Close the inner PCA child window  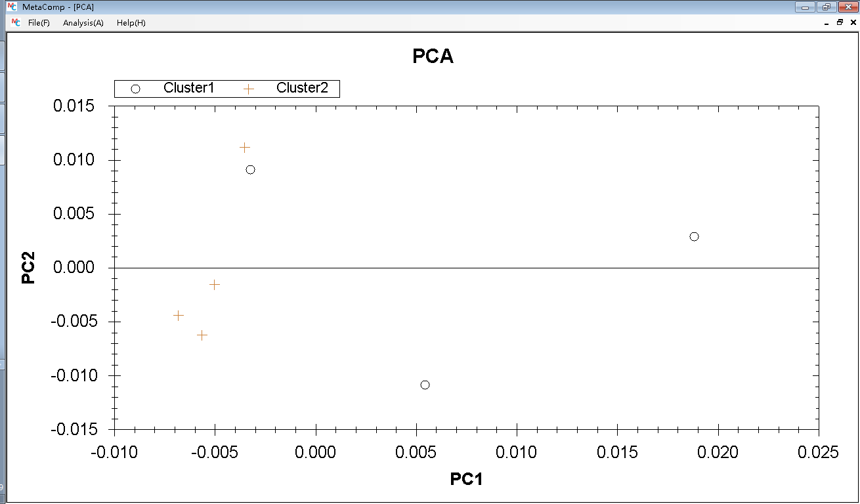tap(851, 23)
